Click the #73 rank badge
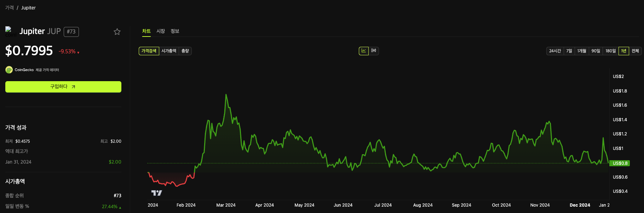Screen dimensions: 644x213 (71, 32)
